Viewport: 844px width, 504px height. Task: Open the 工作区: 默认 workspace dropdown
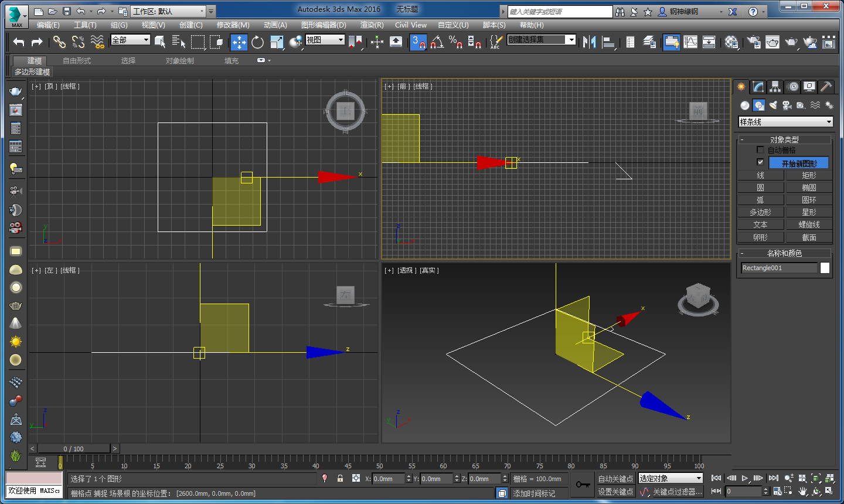pyautogui.click(x=168, y=11)
